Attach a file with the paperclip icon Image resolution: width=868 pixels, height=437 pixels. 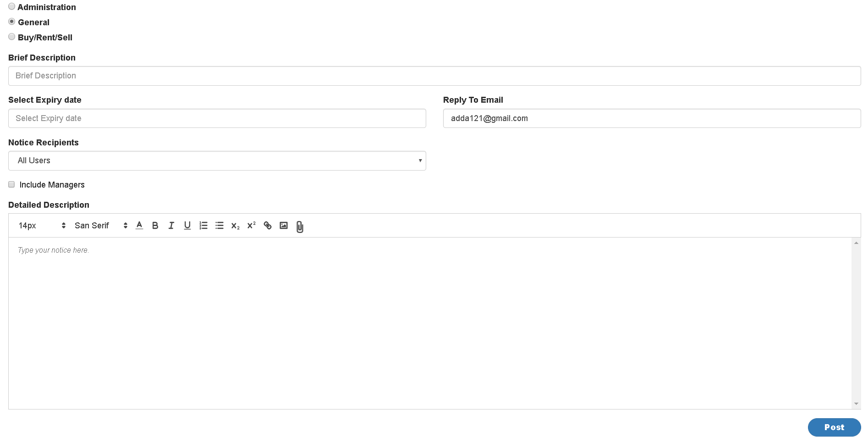(300, 227)
